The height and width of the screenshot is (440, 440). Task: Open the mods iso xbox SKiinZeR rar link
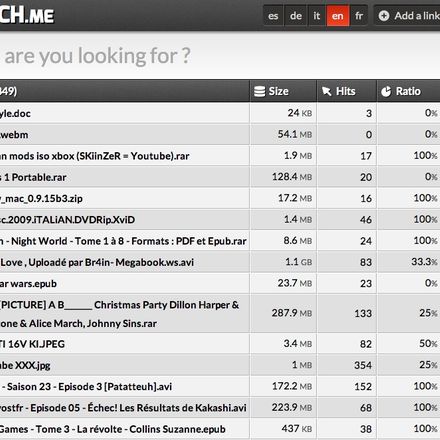(x=94, y=156)
